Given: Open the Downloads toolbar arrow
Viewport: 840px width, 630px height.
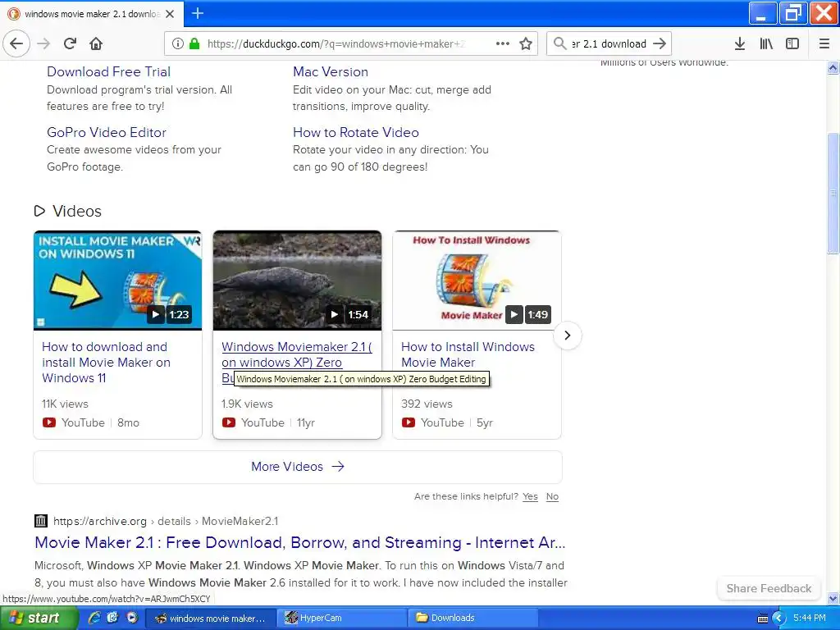Looking at the screenshot, I should point(740,43).
